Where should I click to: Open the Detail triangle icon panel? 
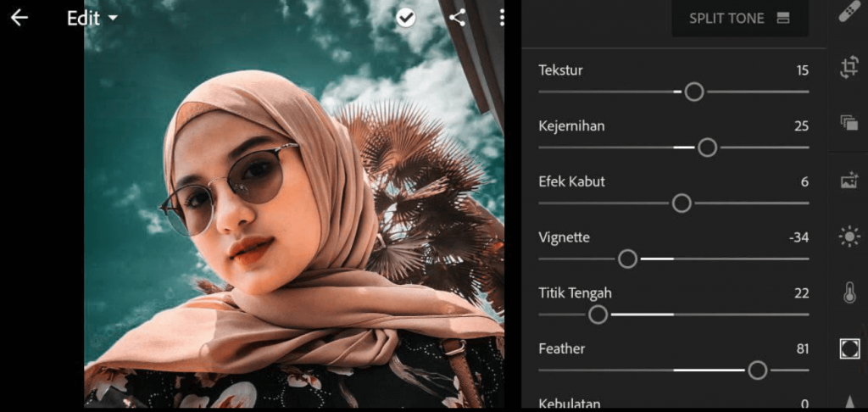[x=849, y=402]
